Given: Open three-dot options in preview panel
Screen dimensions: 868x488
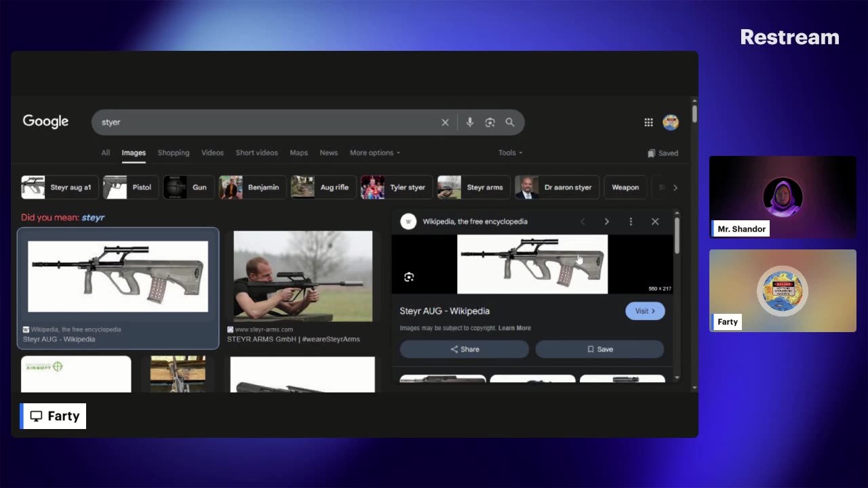Looking at the screenshot, I should pos(631,222).
